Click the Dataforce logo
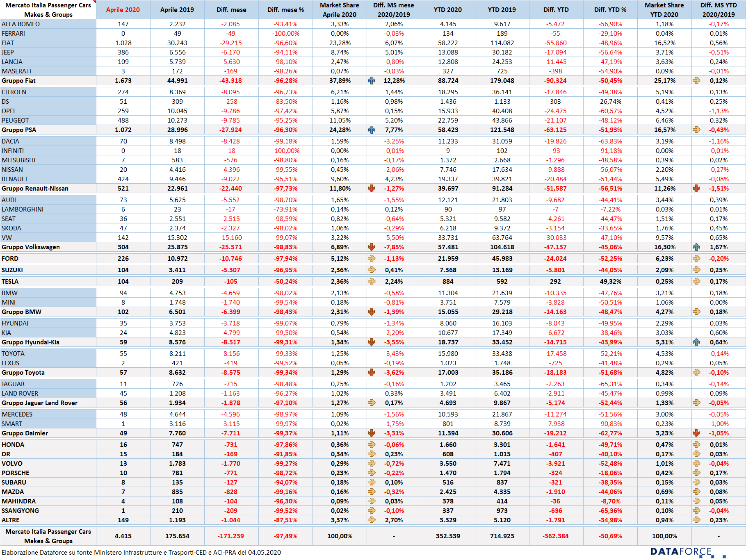This screenshot has height=560, width=746. click(688, 552)
